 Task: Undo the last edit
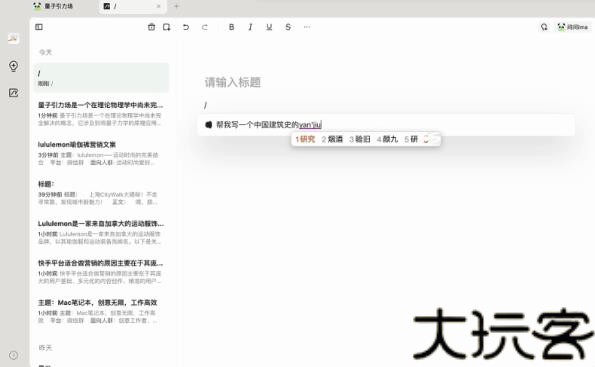[186, 27]
